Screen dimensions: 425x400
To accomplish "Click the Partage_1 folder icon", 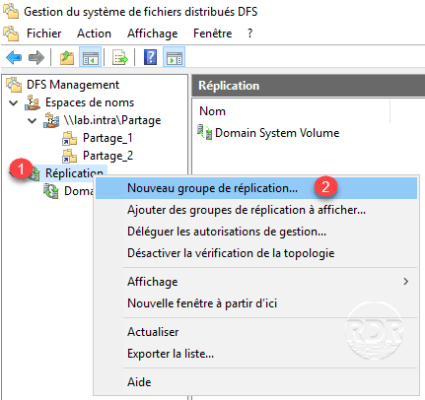I will point(69,138).
